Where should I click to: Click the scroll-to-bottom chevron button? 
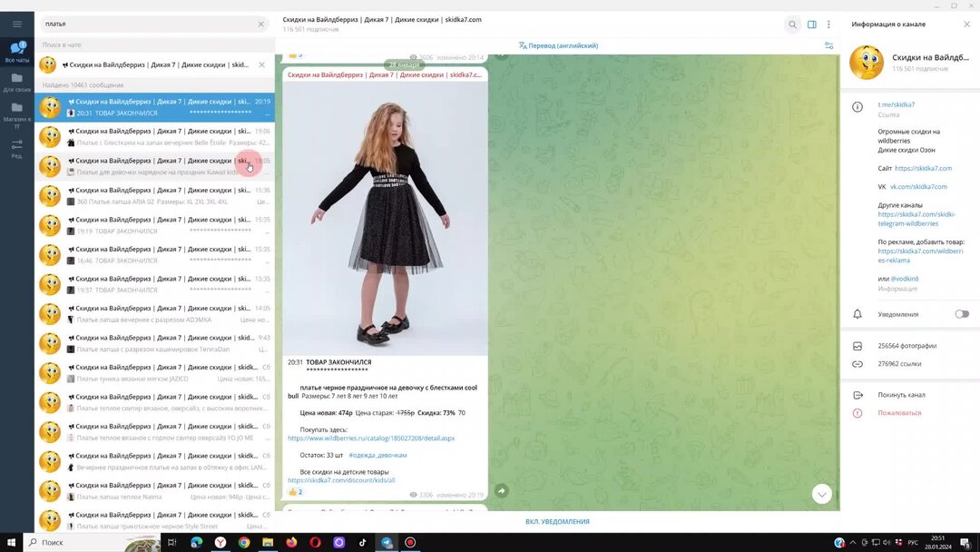coord(821,494)
